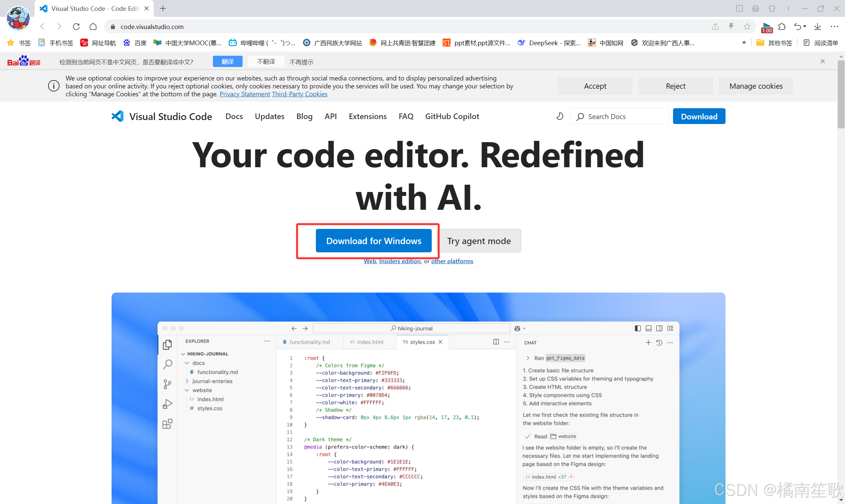Screen dimensions: 845x504
Task: Expand the hidden bookmarks chevron
Action: 744,43
